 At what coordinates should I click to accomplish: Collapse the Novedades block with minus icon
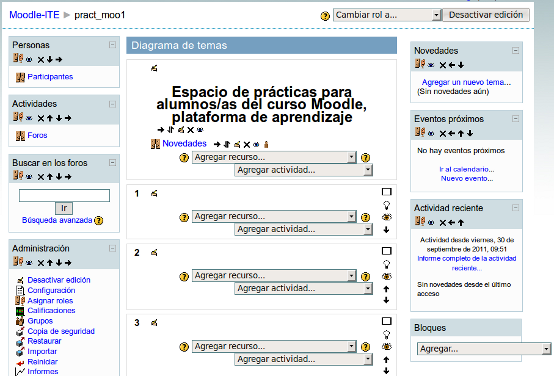tap(515, 51)
